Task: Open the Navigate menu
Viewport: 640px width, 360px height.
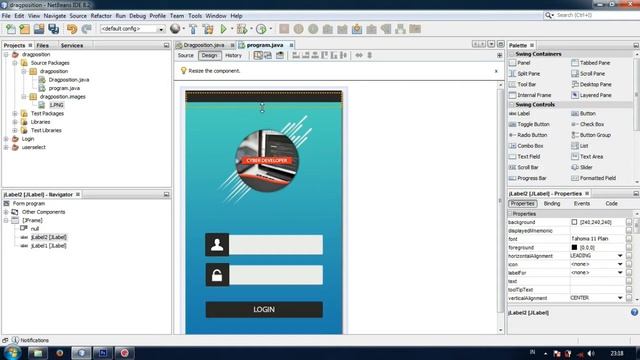Action: click(x=55, y=16)
